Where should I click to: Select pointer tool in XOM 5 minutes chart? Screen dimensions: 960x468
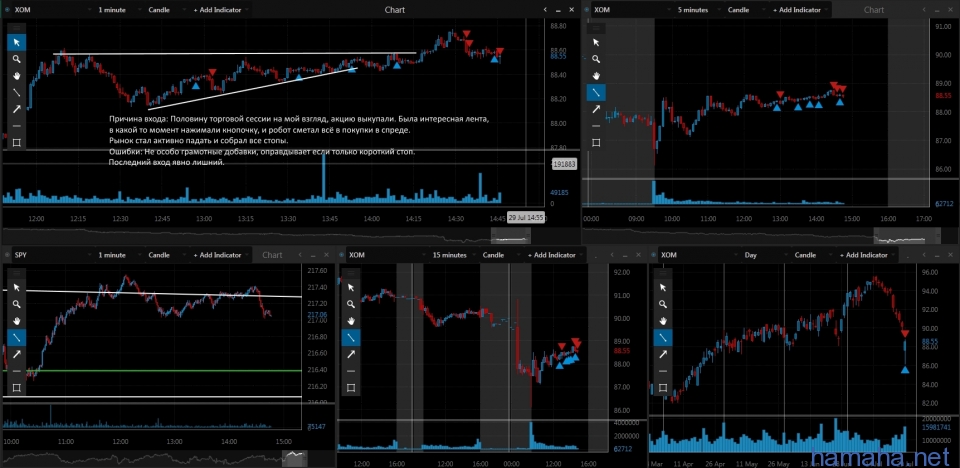pyautogui.click(x=596, y=42)
